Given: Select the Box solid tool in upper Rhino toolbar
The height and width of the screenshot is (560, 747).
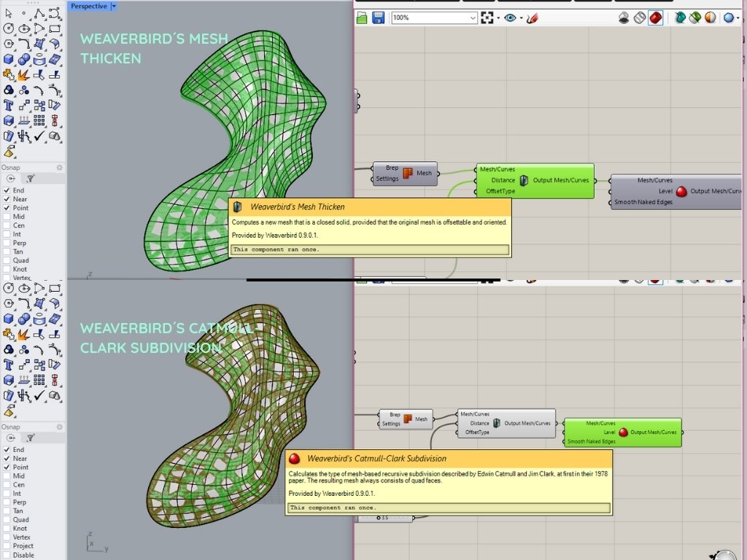Looking at the screenshot, I should [x=9, y=59].
